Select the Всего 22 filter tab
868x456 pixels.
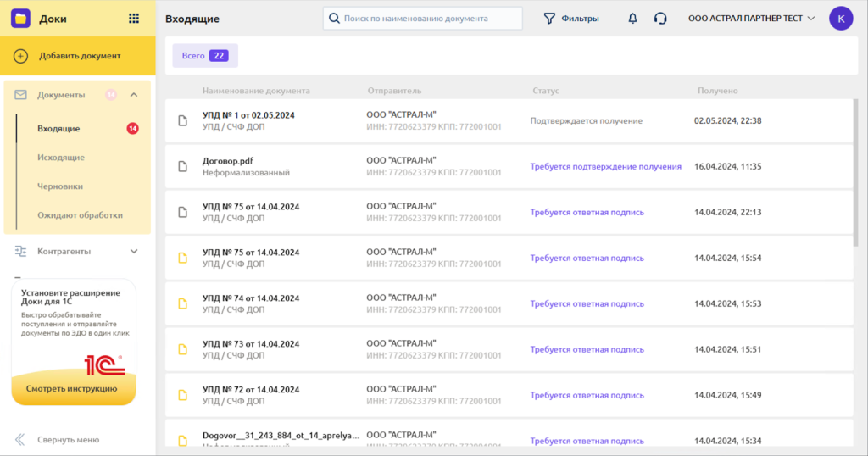click(x=205, y=56)
